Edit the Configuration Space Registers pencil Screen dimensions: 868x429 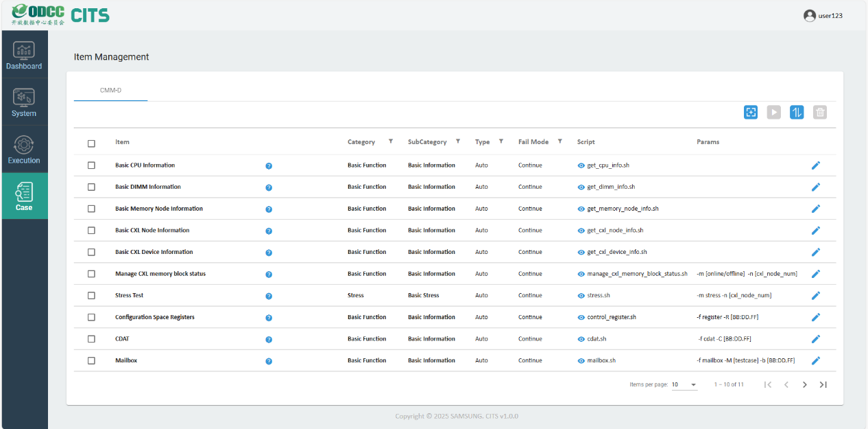coord(816,317)
